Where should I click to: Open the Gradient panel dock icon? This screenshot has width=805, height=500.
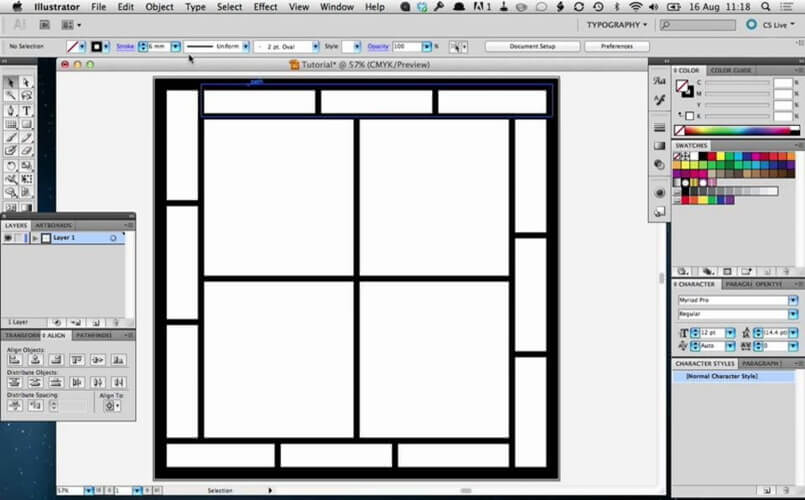click(660, 146)
